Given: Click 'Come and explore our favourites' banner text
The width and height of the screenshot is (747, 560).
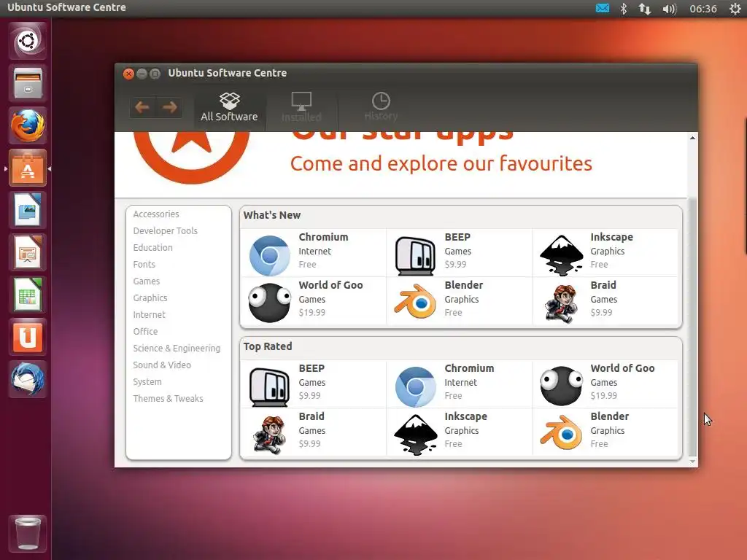Looking at the screenshot, I should click(x=441, y=164).
